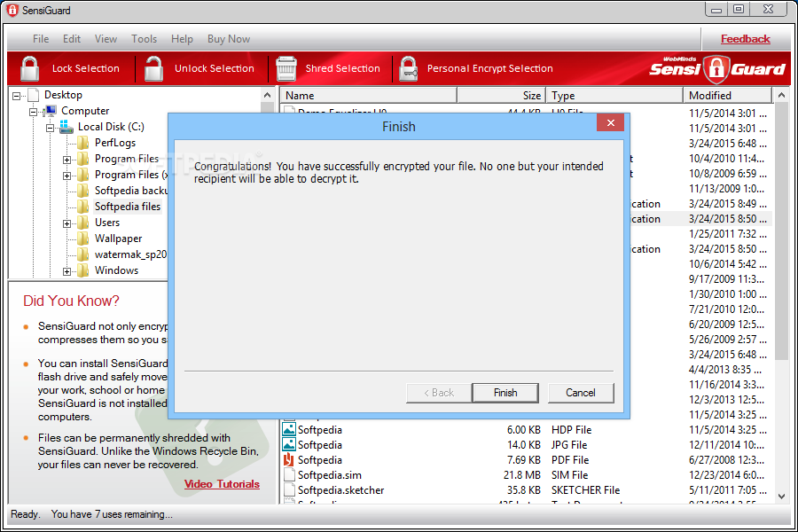Screen dimensions: 798x532
Task: Click the Users folder icon
Action: 83,223
